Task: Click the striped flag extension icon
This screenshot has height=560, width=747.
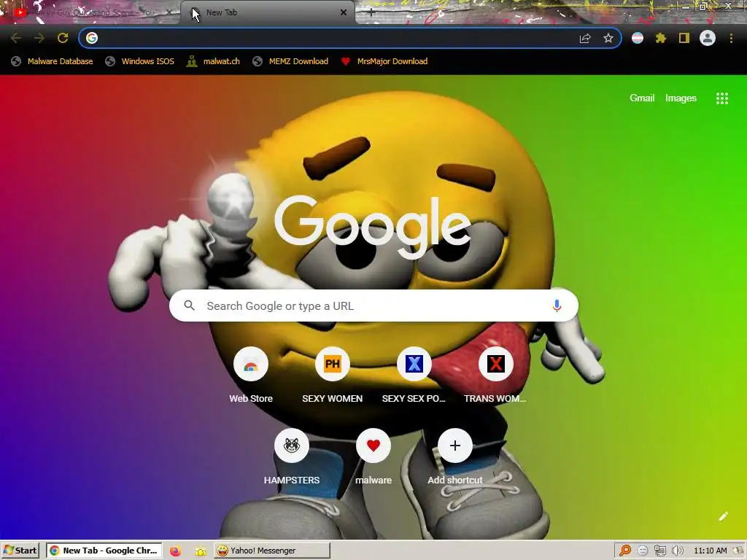Action: click(638, 38)
